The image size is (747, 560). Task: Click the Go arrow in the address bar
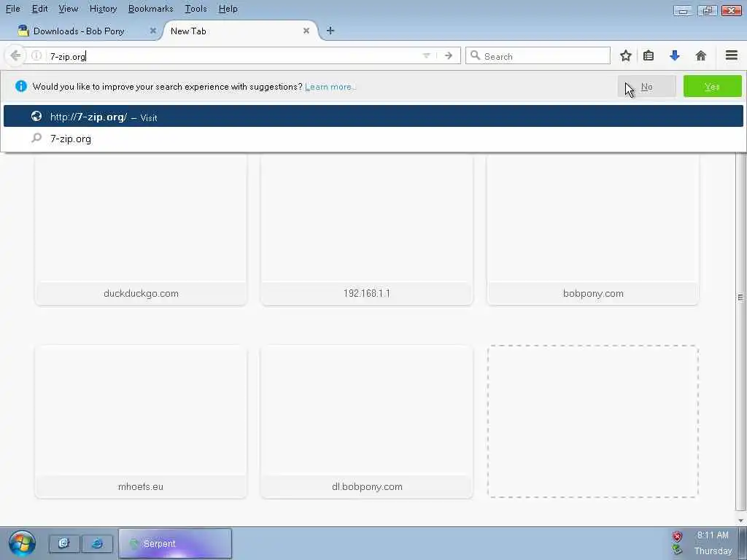(x=449, y=55)
